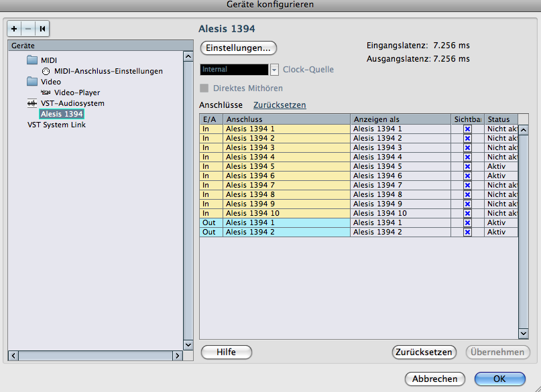Click Abbrechen to cancel

[x=434, y=379]
